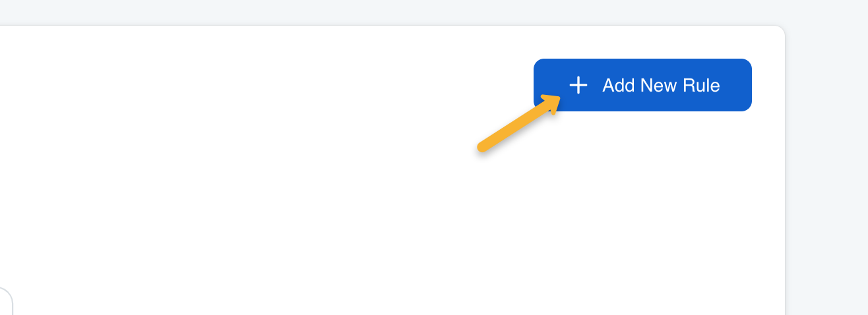The width and height of the screenshot is (868, 315).
Task: Open the new rule dialog with plus icon
Action: tap(578, 85)
